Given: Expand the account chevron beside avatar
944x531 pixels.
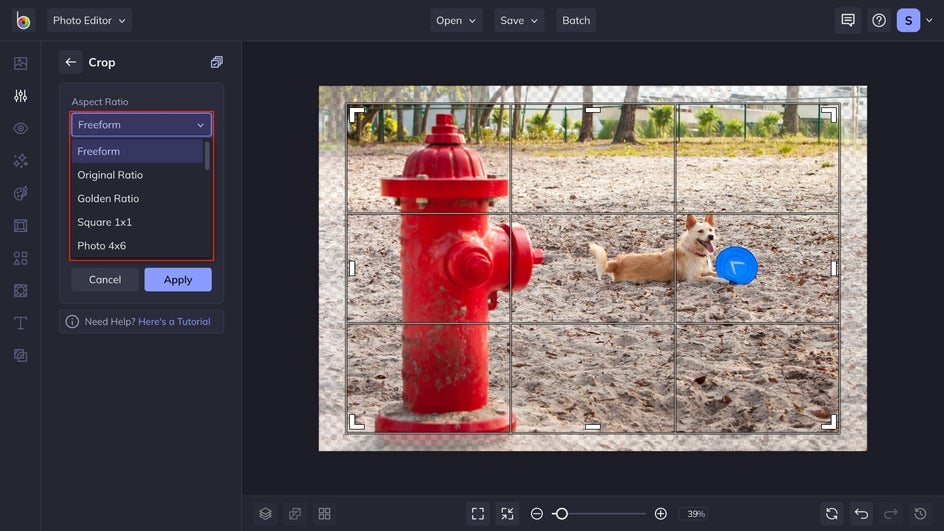Looking at the screenshot, I should click(x=930, y=20).
